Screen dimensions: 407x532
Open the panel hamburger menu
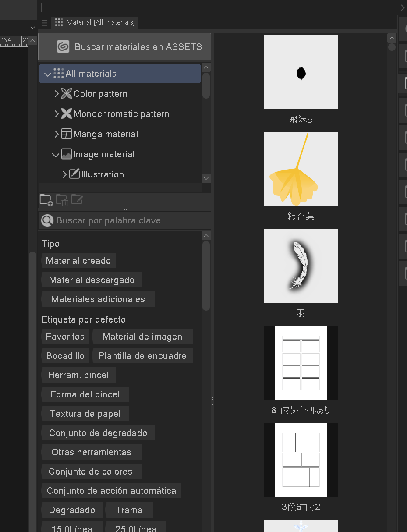click(x=44, y=22)
